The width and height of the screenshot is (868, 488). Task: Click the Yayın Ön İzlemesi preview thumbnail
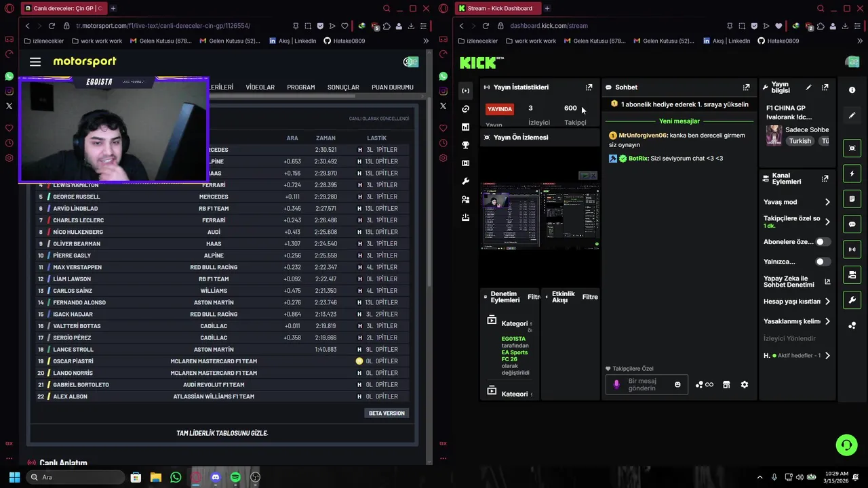click(x=540, y=217)
